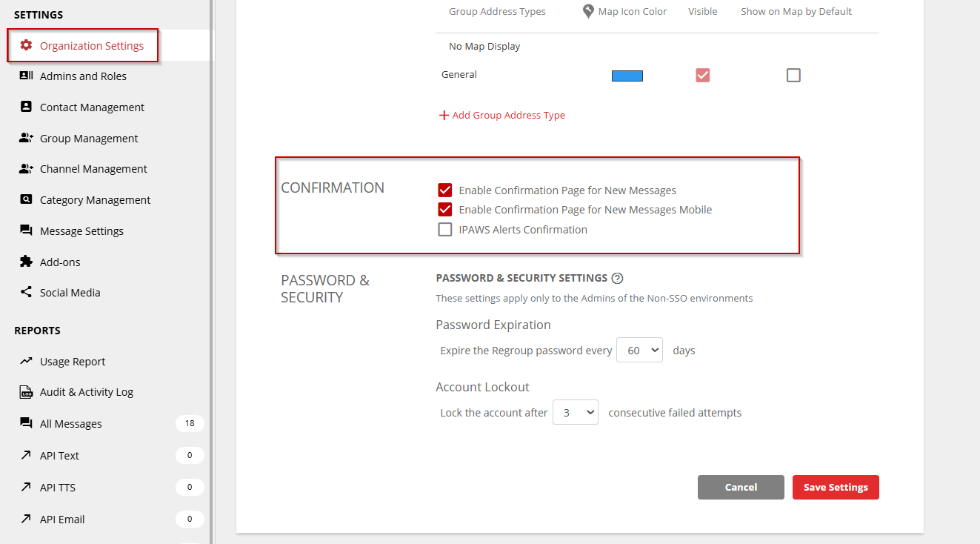The image size is (980, 544).
Task: Click the Contact Management icon
Action: pyautogui.click(x=26, y=107)
